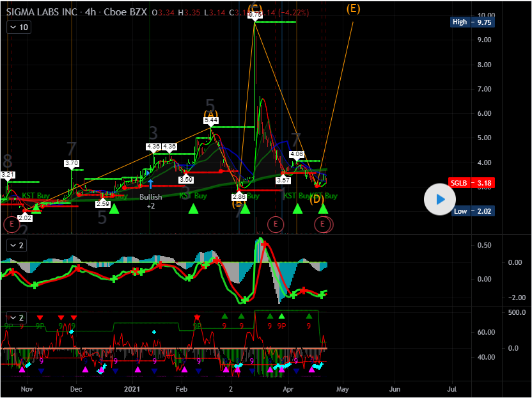Click the green KST Buy triangle under 3.59
This screenshot has height=398, width=532.
193,209
